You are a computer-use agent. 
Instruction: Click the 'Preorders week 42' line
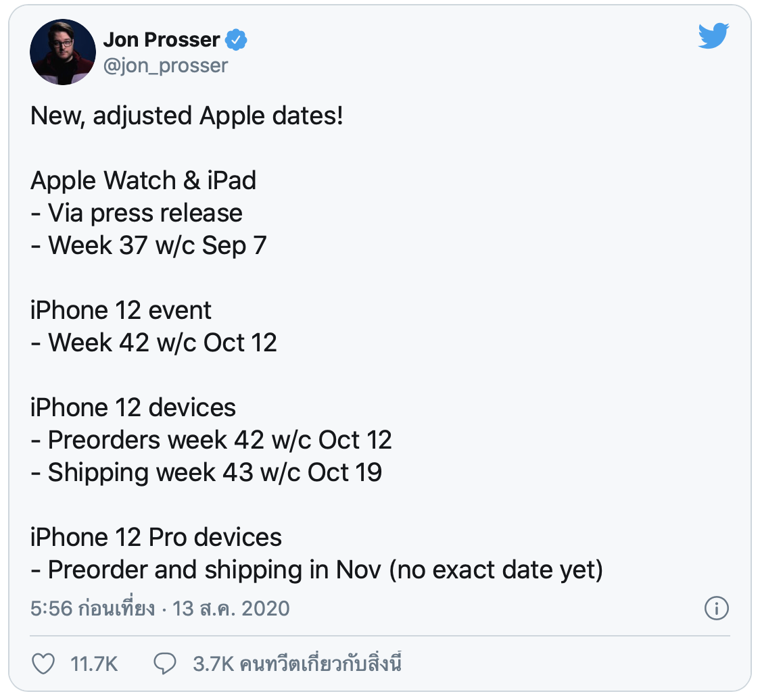tap(211, 440)
